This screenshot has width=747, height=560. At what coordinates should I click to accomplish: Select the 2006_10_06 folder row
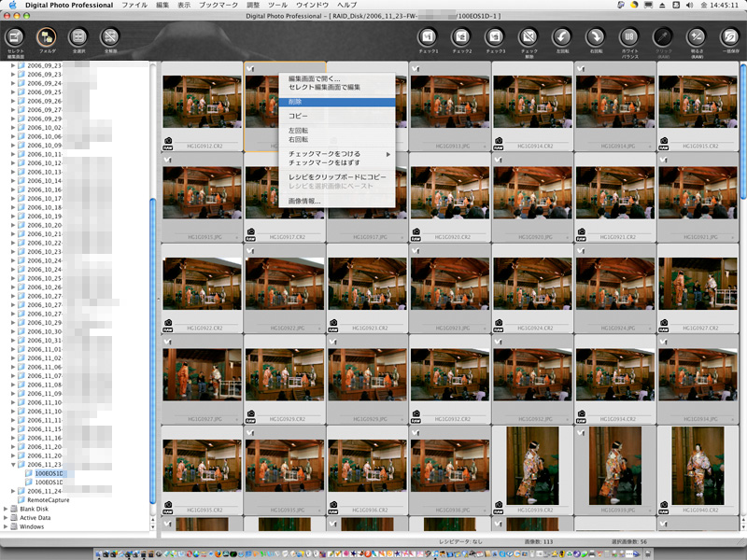pos(44,136)
